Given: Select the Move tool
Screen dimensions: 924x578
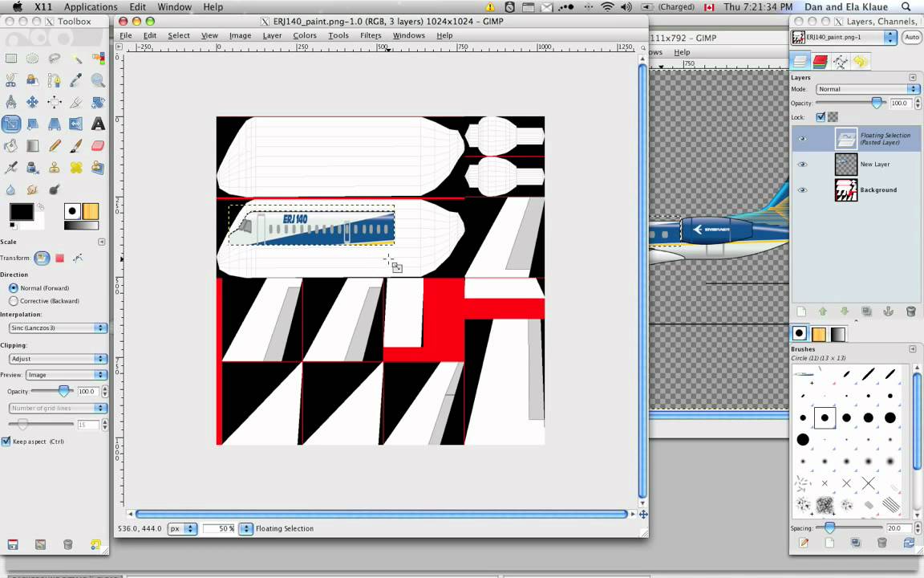Looking at the screenshot, I should [32, 102].
